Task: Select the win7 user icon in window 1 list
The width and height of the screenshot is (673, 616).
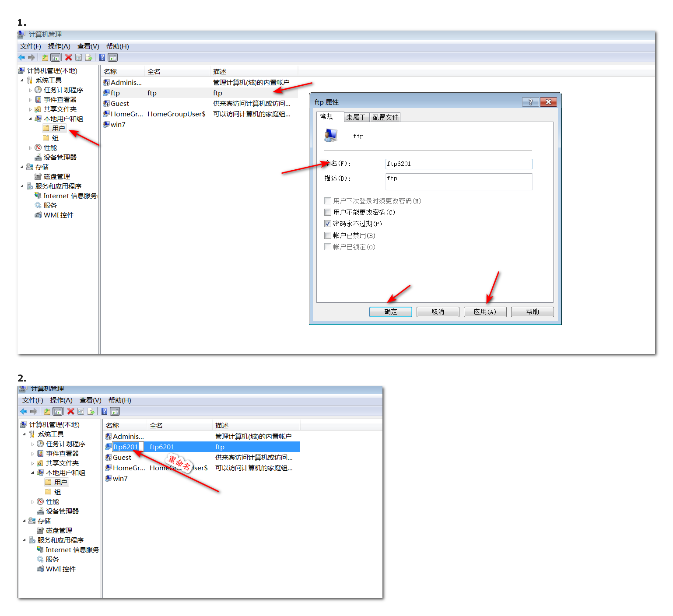Action: point(106,124)
